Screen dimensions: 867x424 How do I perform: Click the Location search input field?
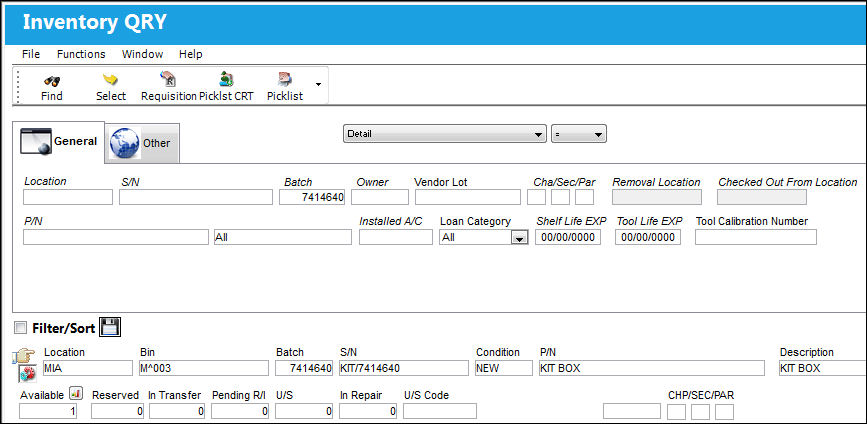pos(68,197)
